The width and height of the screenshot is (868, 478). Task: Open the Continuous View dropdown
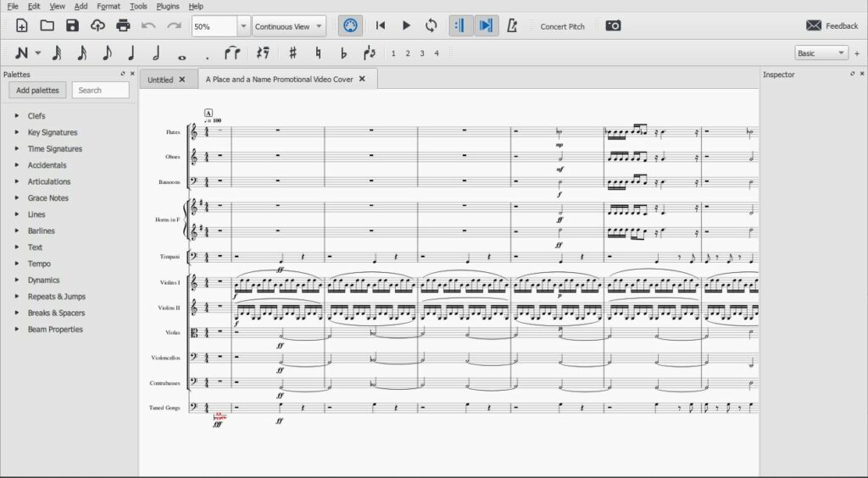pyautogui.click(x=289, y=26)
